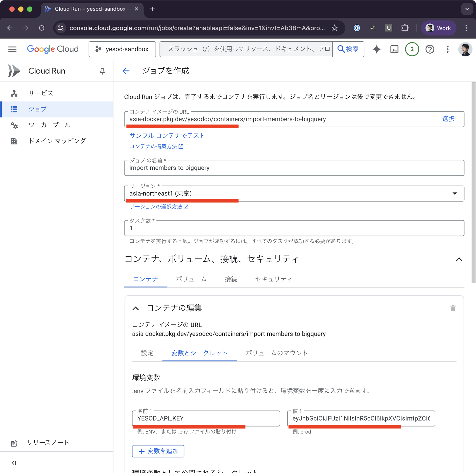Collapse the コンテナの編集 panel chevron

tap(136, 308)
